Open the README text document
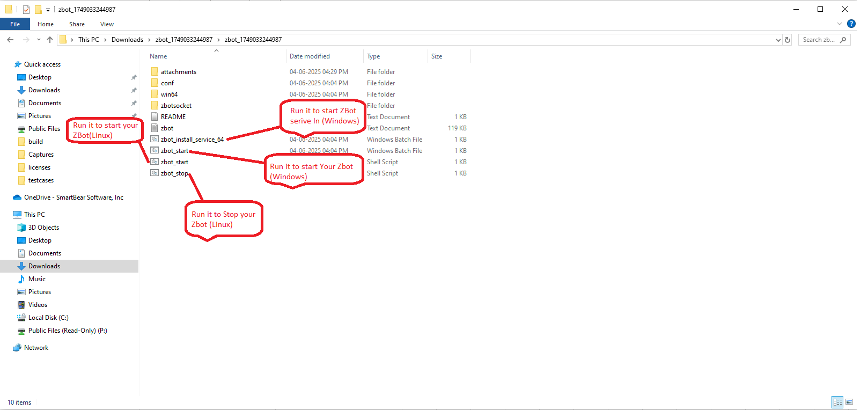 pos(173,117)
